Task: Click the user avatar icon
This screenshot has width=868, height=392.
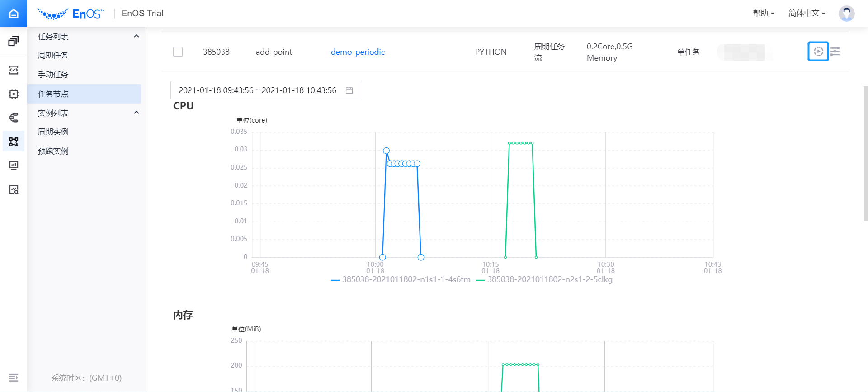Action: (x=846, y=13)
